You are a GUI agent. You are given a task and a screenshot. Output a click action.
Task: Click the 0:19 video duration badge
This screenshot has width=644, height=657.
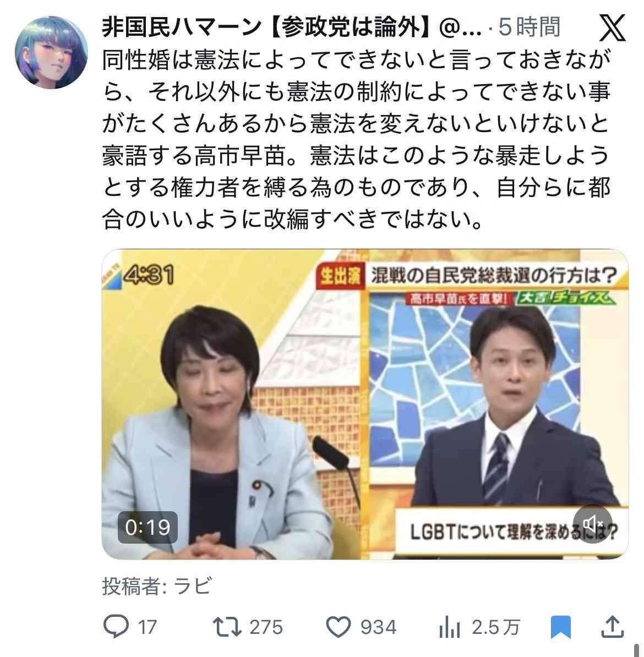[x=148, y=527]
